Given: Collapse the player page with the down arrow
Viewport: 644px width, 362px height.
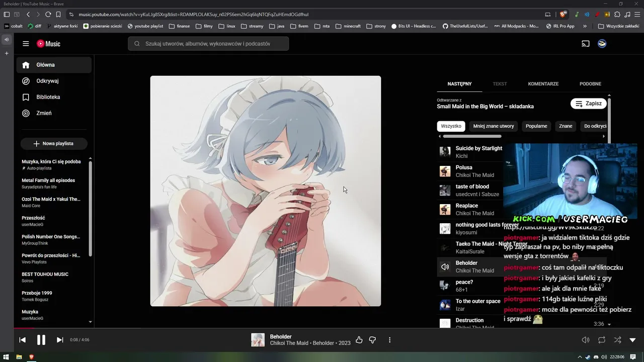Looking at the screenshot, I should (633, 340).
